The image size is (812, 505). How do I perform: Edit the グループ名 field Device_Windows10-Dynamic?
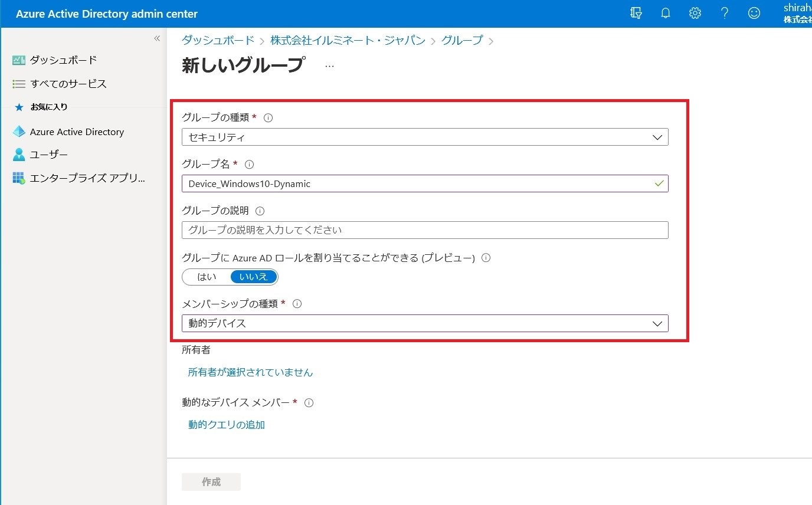(x=425, y=183)
